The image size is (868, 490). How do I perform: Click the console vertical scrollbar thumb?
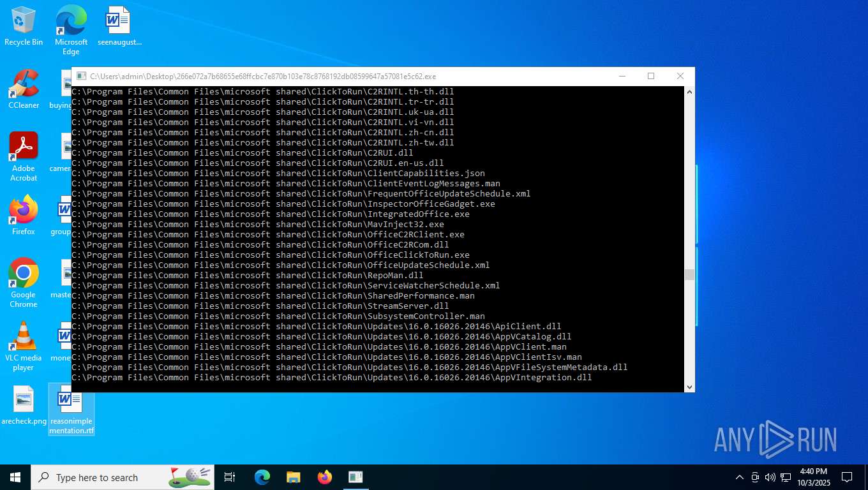tap(689, 275)
